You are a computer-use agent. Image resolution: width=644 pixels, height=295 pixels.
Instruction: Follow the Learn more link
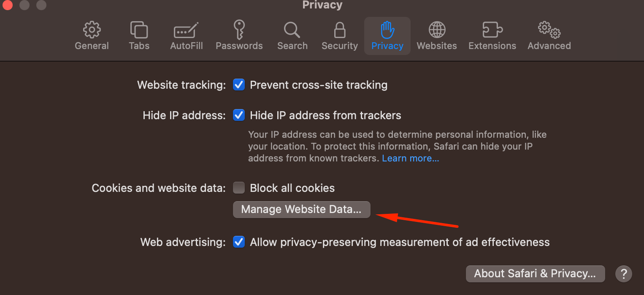coord(410,158)
